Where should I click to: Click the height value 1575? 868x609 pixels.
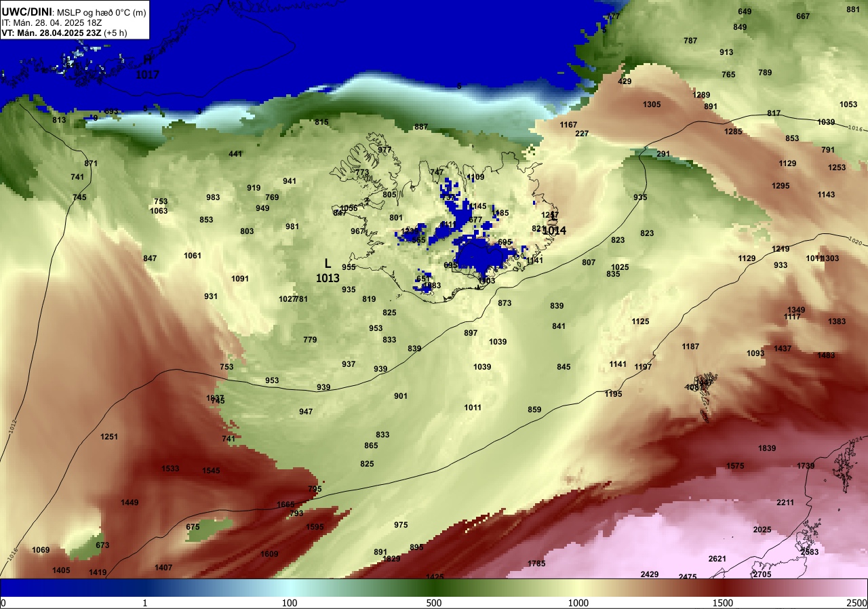coord(735,466)
